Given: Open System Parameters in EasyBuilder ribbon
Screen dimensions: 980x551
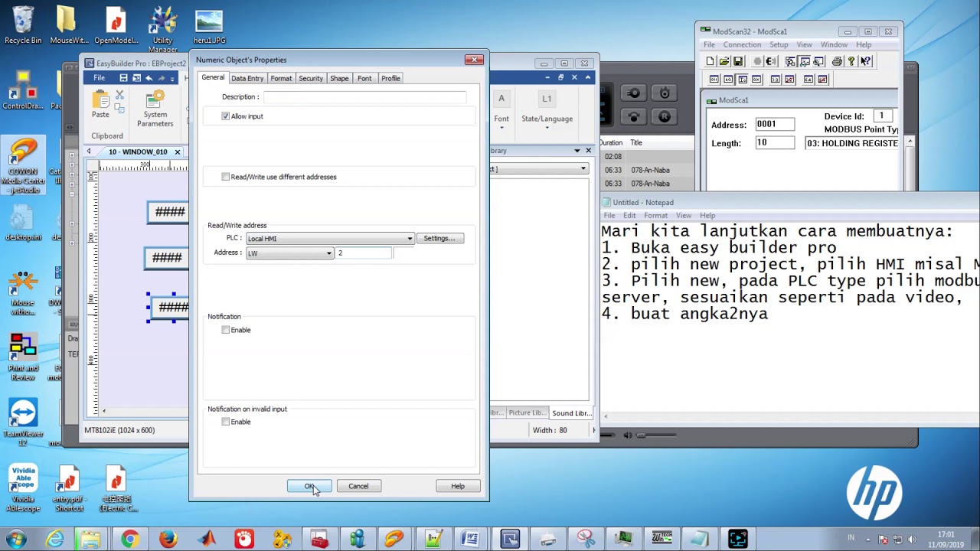Looking at the screenshot, I should (155, 108).
